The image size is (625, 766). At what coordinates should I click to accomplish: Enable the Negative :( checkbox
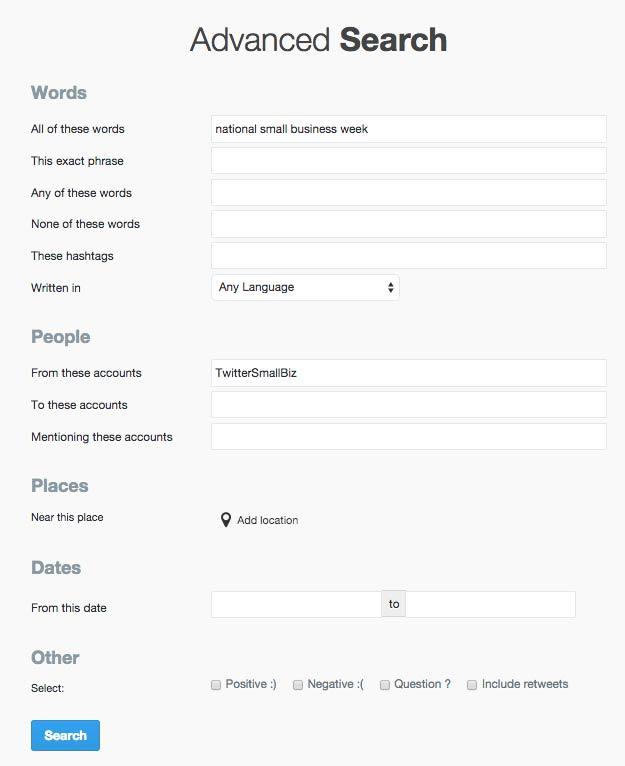[298, 685]
